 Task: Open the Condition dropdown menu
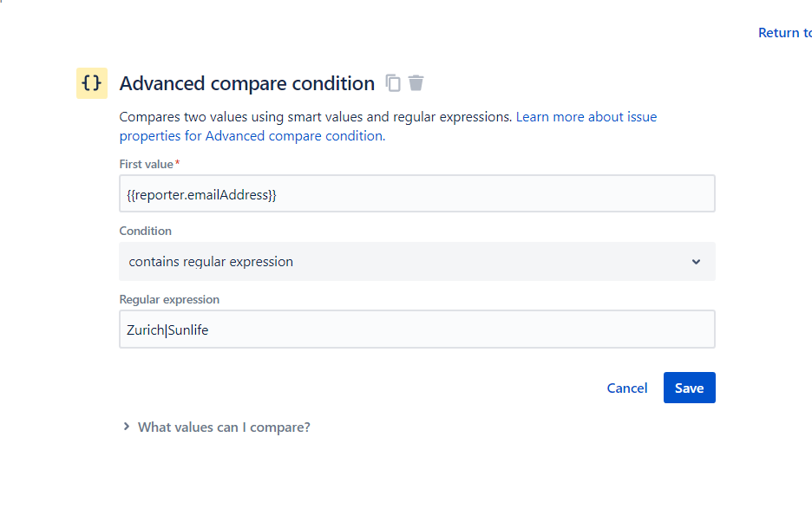(416, 262)
